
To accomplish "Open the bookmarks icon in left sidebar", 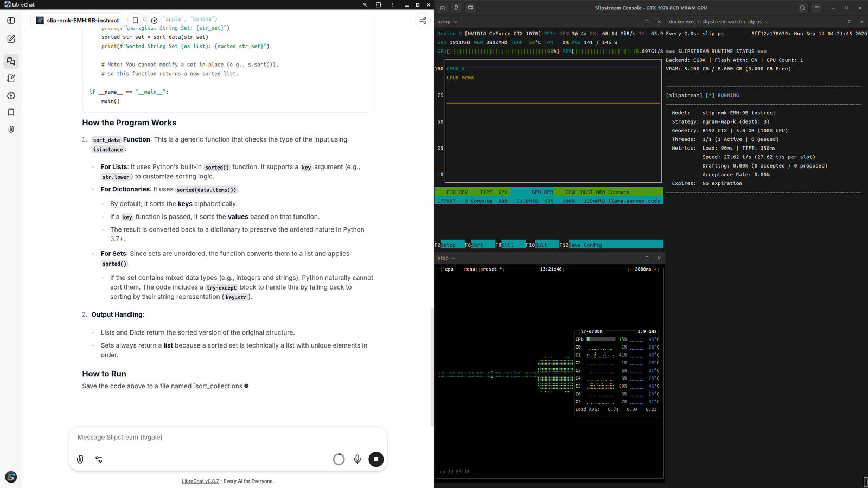I will tap(11, 112).
